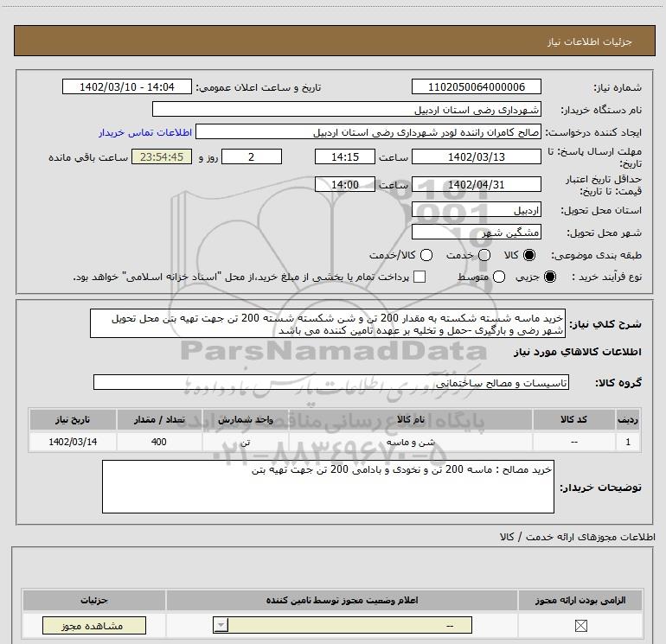Click the page title جزئیات اطلاعات نیاز
The height and width of the screenshot is (644, 666).
click(x=590, y=41)
